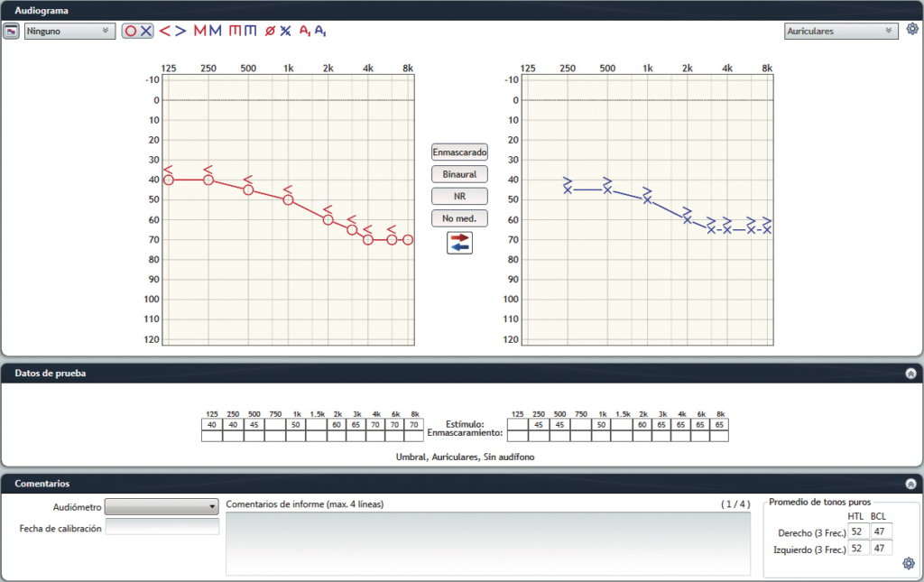Viewport: 924px width, 582px height.
Task: Toggle the Enmascarado button
Action: click(459, 152)
